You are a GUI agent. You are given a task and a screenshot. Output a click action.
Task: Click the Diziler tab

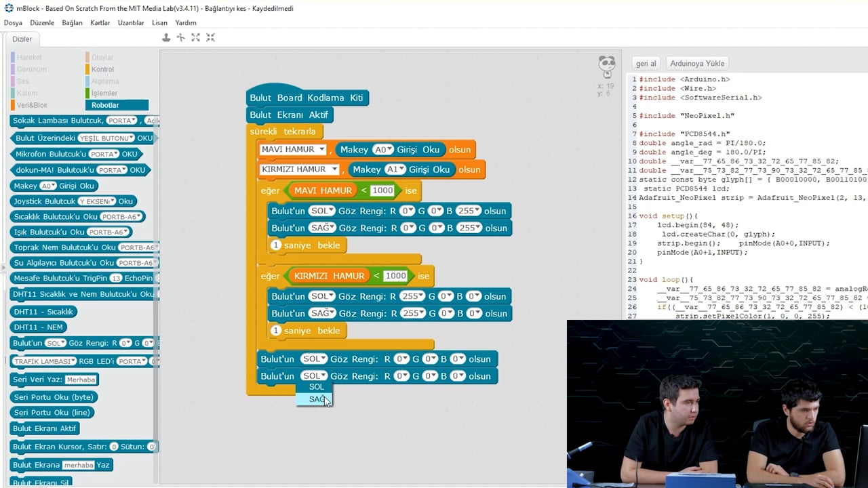click(x=22, y=39)
